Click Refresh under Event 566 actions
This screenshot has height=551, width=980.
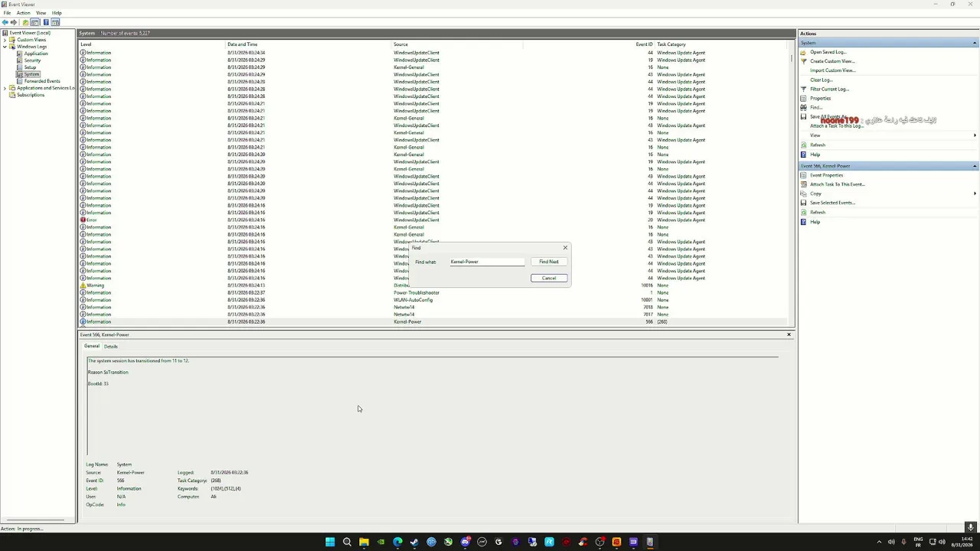point(818,212)
